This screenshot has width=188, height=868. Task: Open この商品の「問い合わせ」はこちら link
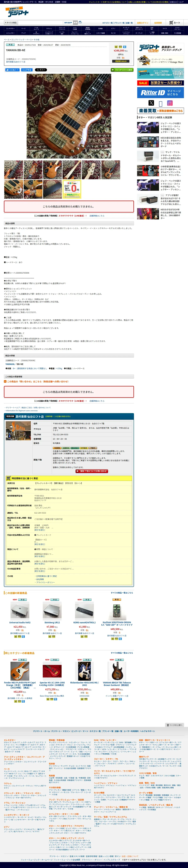point(37,381)
